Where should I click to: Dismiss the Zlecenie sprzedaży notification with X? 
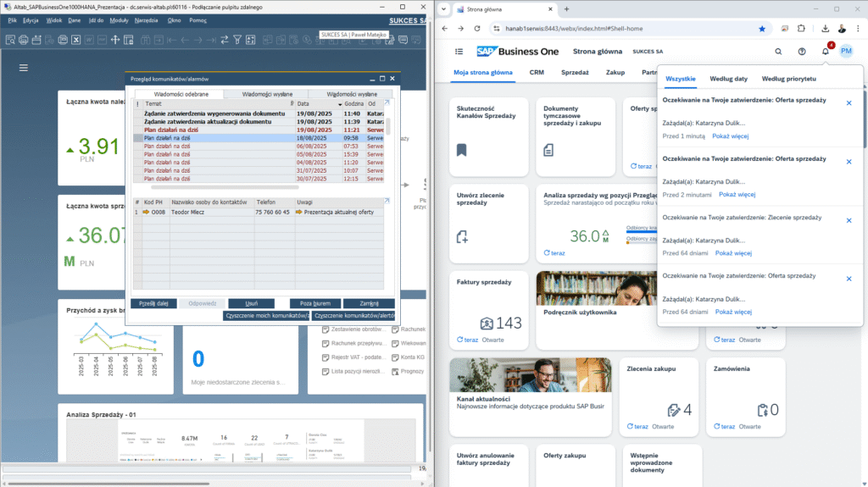click(x=849, y=220)
